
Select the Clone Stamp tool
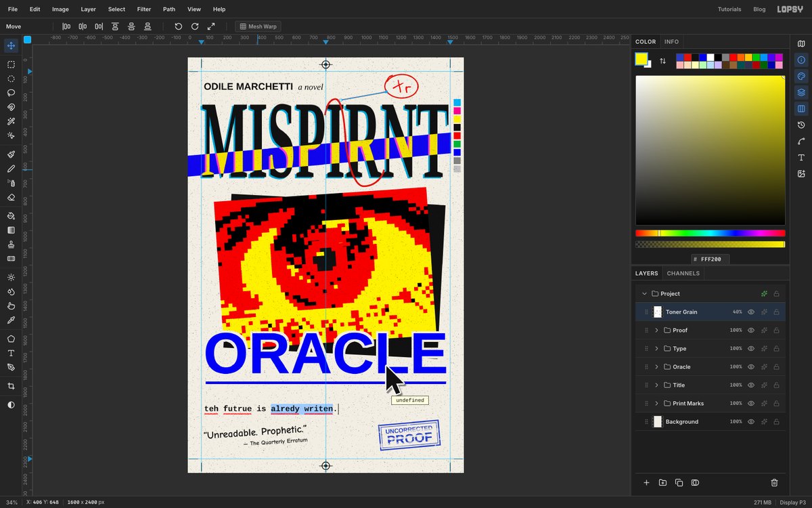(11, 245)
